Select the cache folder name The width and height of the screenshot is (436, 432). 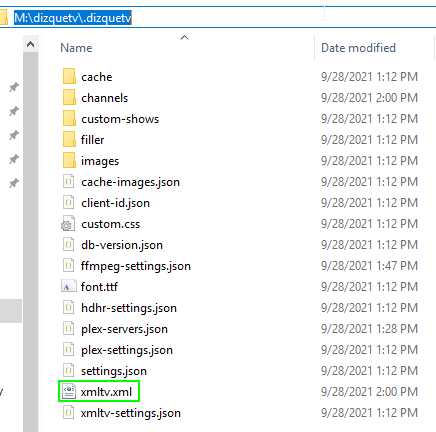point(97,77)
